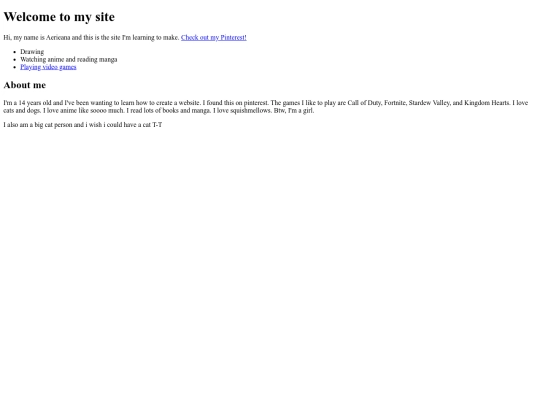This screenshot has height=405, width=540.
Task: Click '14 years old' in About paragraph
Action: tap(35, 103)
